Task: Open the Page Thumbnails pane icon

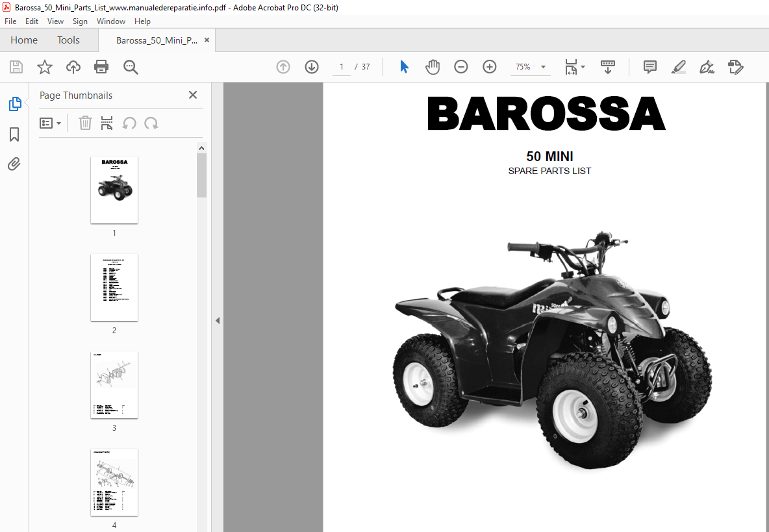Action: [15, 103]
